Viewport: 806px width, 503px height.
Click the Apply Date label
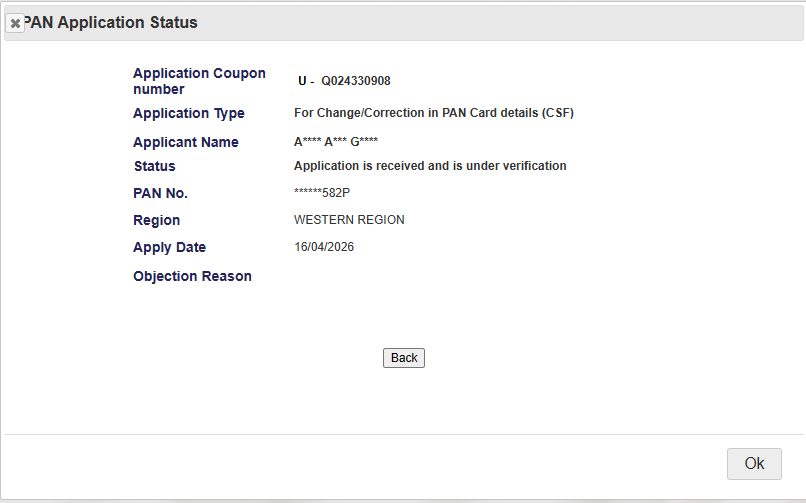(x=169, y=248)
